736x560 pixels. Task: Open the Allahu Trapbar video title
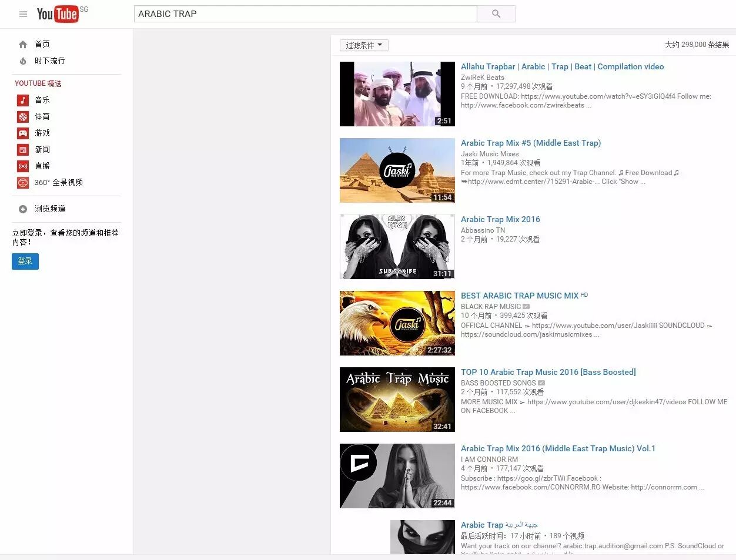(563, 67)
